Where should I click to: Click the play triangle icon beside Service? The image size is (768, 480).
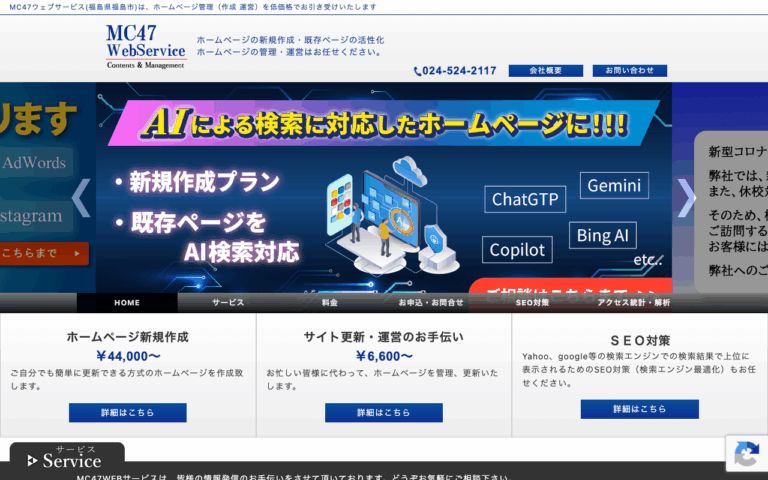32,460
